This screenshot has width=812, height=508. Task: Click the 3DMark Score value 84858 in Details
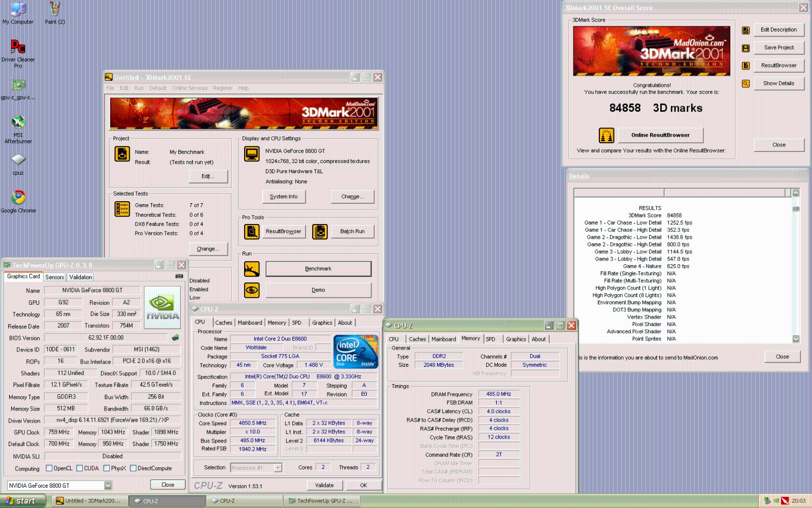point(674,215)
